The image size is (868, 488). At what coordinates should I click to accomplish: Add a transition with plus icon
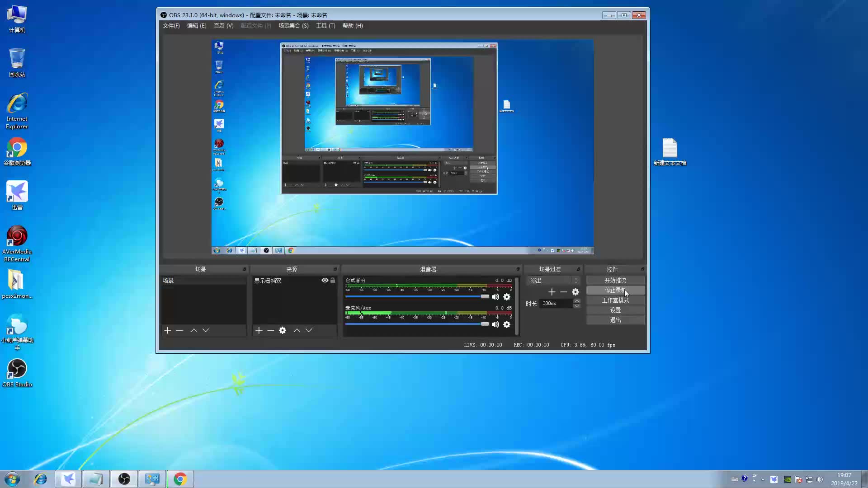[x=552, y=292]
